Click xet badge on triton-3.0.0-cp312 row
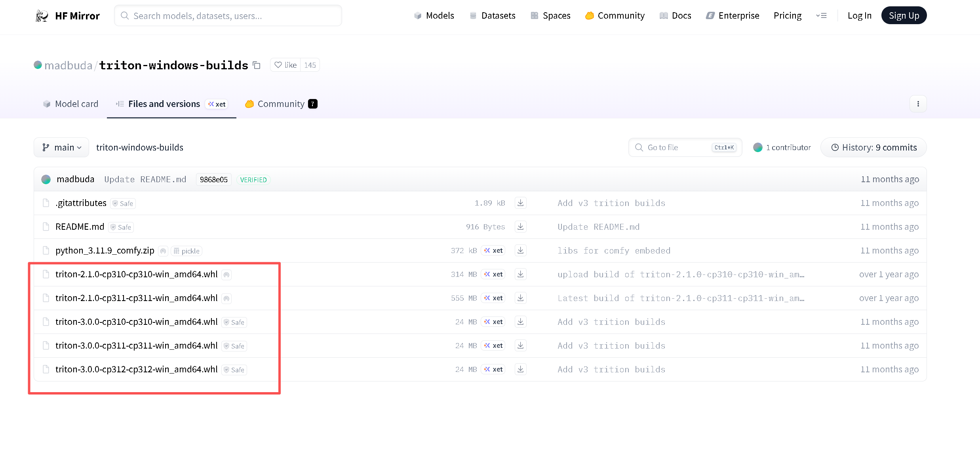 pyautogui.click(x=493, y=369)
